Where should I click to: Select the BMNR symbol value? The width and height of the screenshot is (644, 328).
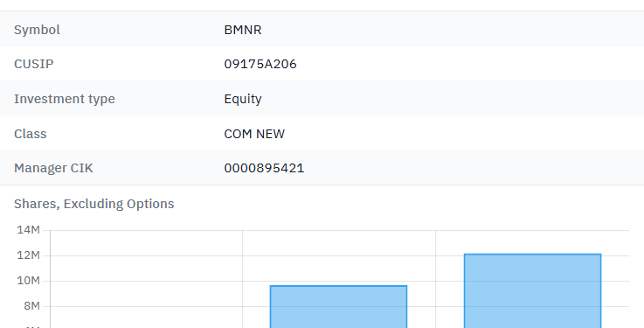[243, 30]
